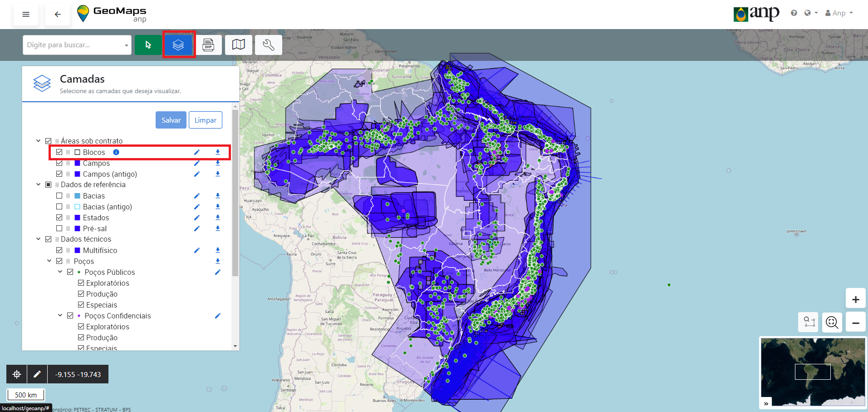Activate the selection cursor tool

(148, 45)
